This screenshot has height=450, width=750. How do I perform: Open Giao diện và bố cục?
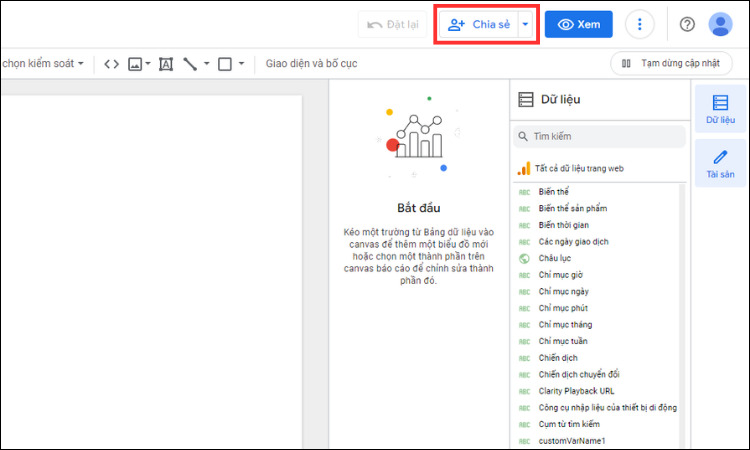coord(311,64)
